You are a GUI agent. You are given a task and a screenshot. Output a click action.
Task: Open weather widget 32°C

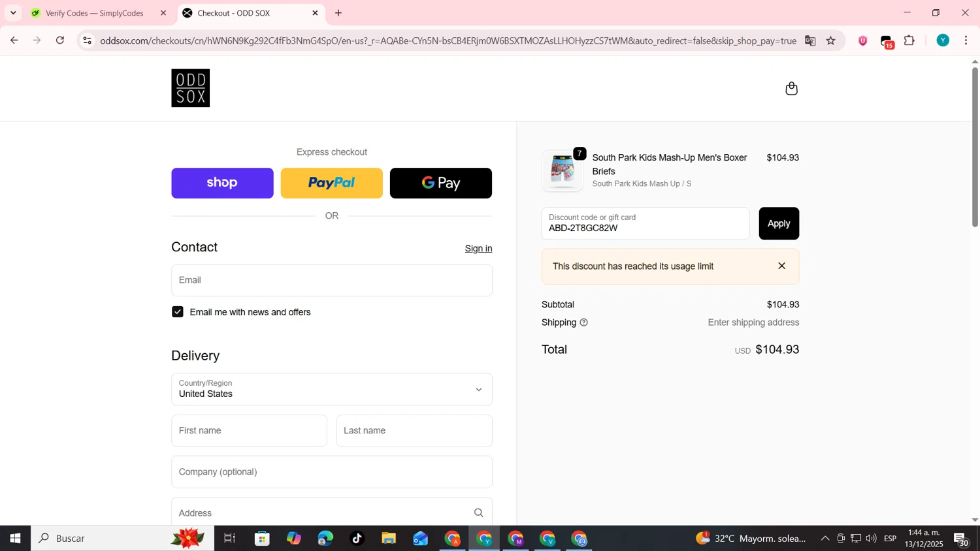751,539
